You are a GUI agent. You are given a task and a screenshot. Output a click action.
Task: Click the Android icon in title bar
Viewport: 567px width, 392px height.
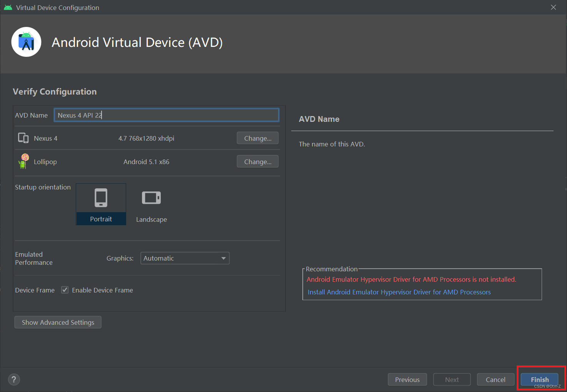click(8, 7)
